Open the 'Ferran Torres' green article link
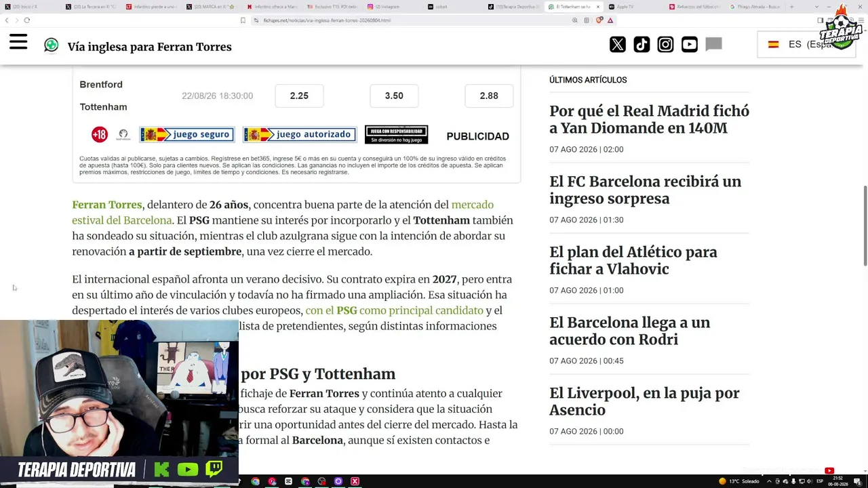868x488 pixels. pyautogui.click(x=107, y=205)
